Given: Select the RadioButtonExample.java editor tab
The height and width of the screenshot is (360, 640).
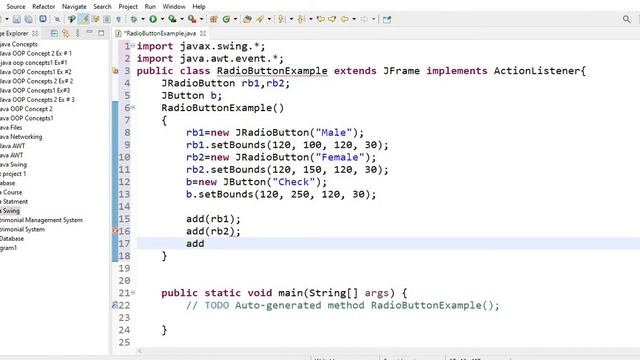Looking at the screenshot, I should (160, 33).
